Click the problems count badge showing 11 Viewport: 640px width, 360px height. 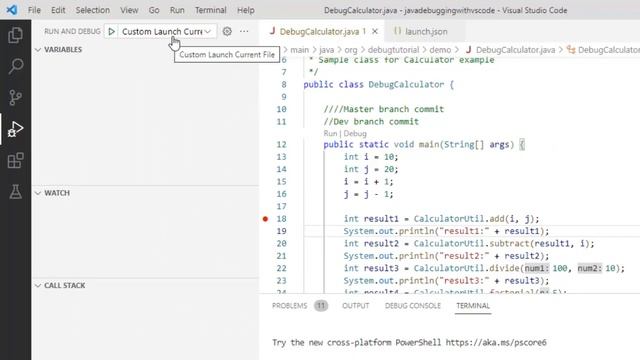tap(321, 306)
